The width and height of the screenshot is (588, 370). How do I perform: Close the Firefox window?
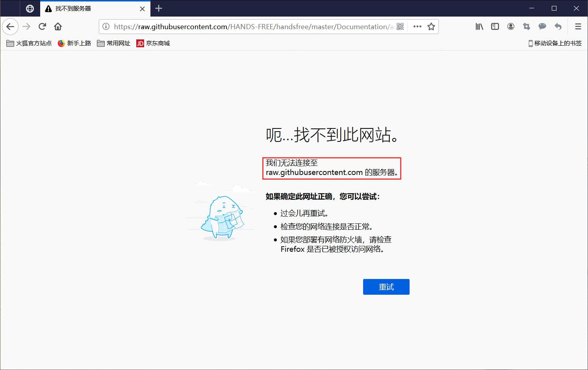576,8
